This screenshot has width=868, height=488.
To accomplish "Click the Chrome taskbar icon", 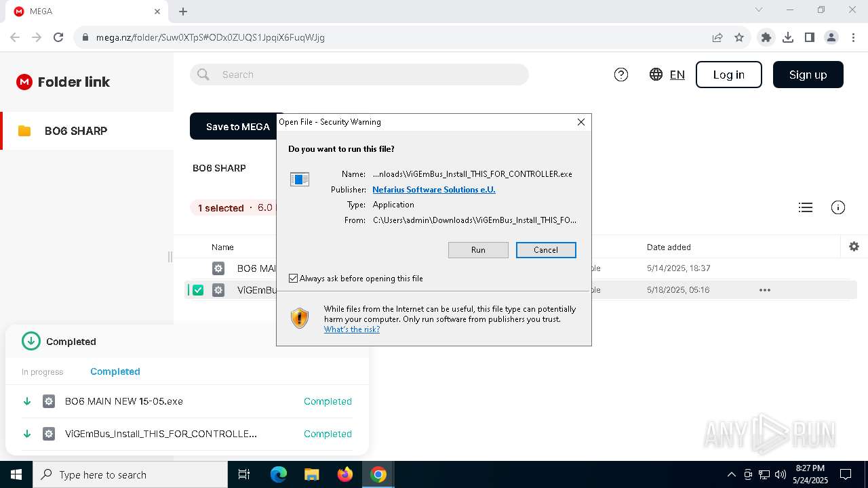I will tap(378, 474).
